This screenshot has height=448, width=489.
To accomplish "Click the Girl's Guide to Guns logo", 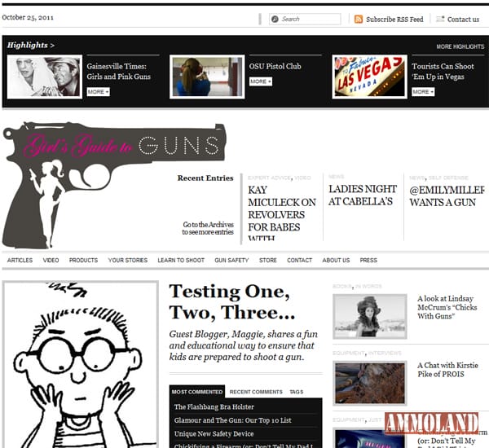I will coord(114,185).
